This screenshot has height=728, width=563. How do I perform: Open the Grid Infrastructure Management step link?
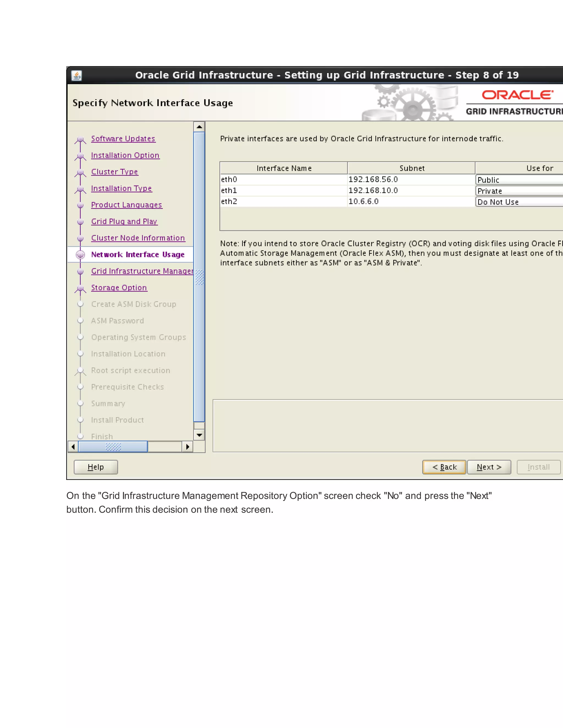142,271
